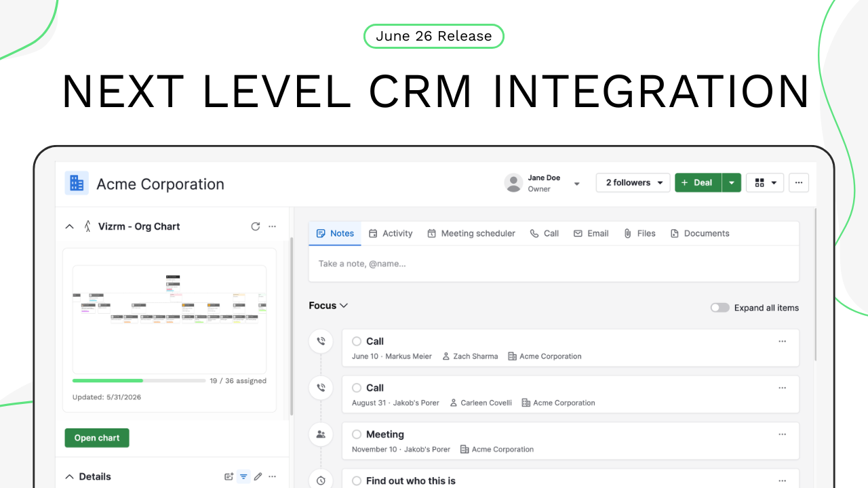Toggle the Expand all items switch
The image size is (868, 488).
pyautogui.click(x=720, y=308)
